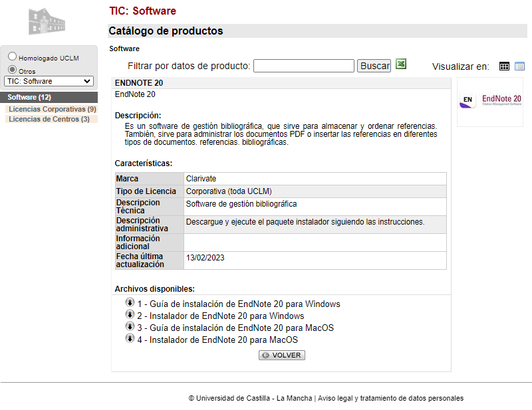The width and height of the screenshot is (532, 410).
Task: Click download icon for Windows installation guide
Action: tap(130, 302)
